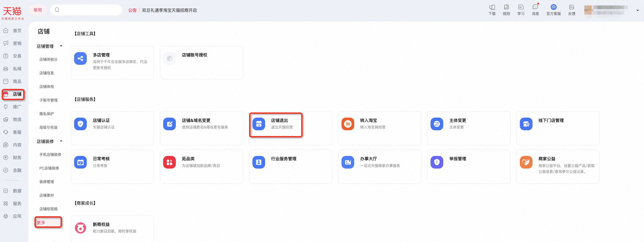Open the 店铺退出 card title
This screenshot has height=242, width=644.
click(x=279, y=121)
